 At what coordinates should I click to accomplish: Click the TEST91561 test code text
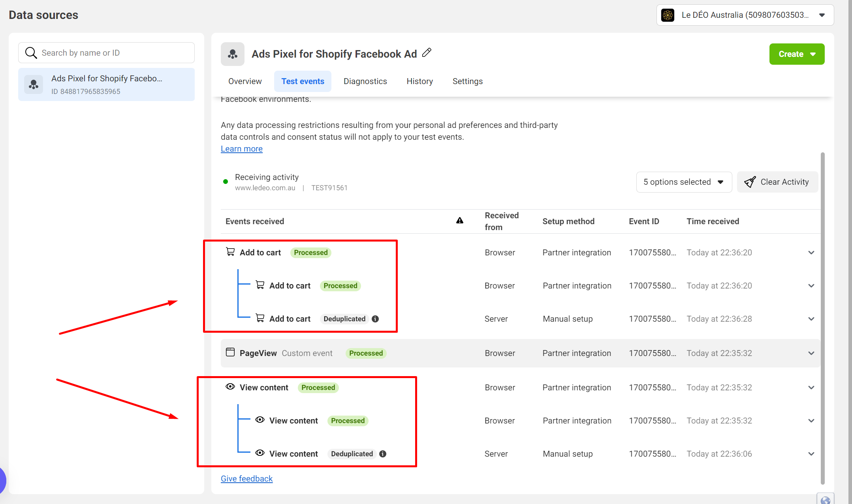[x=329, y=188]
